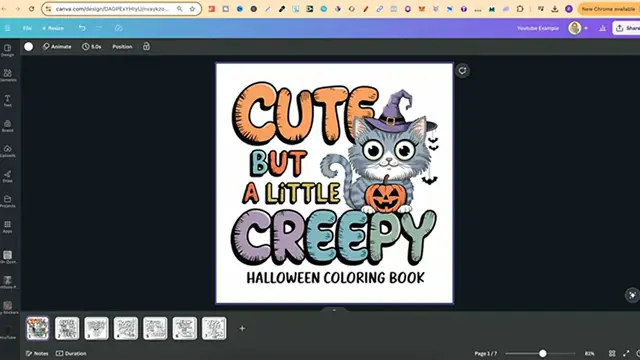Open the Notes panel
This screenshot has height=360, width=640.
(x=37, y=353)
